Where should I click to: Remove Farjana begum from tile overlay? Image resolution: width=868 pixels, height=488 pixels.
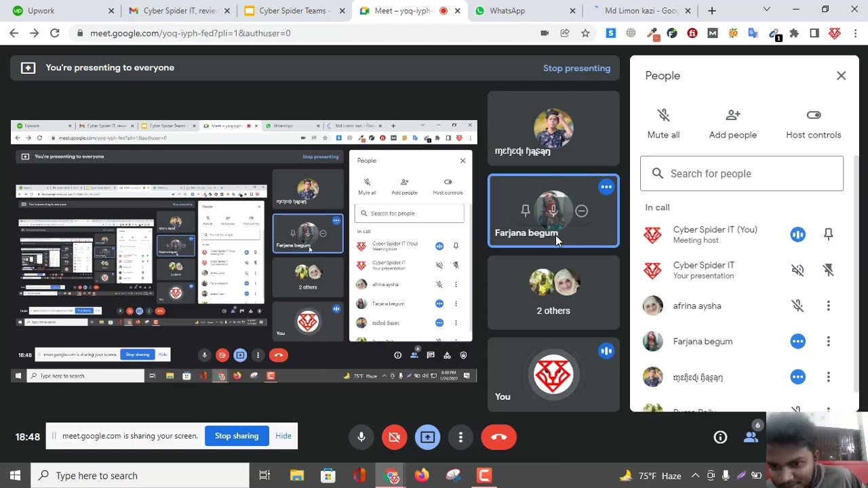point(581,211)
